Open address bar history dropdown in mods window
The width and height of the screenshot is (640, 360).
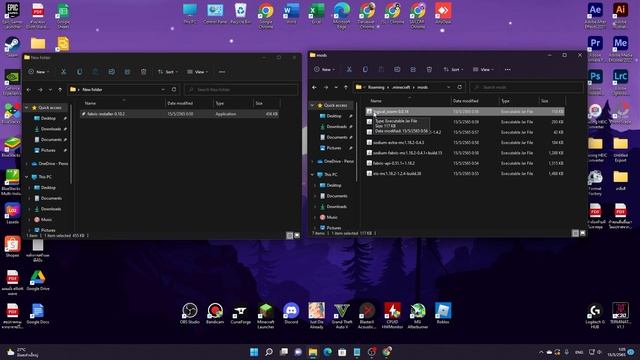tap(449, 87)
